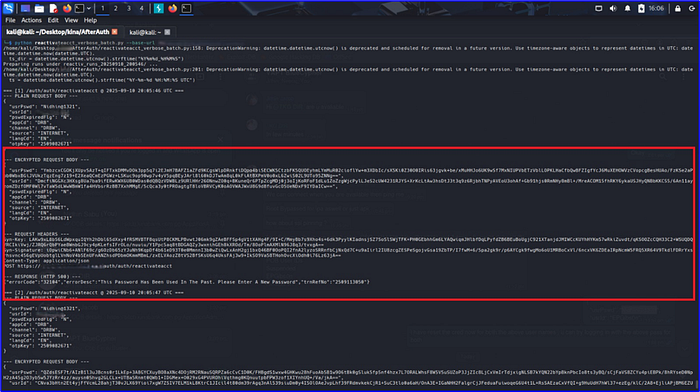
Task: Click the errorCode 32104 response line
Action: point(187,282)
